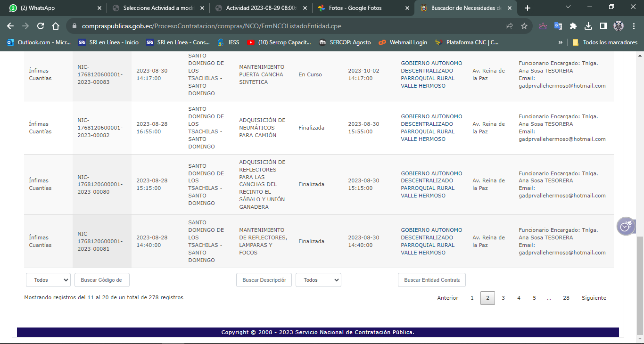Reload the page with the refresh icon

(x=41, y=26)
